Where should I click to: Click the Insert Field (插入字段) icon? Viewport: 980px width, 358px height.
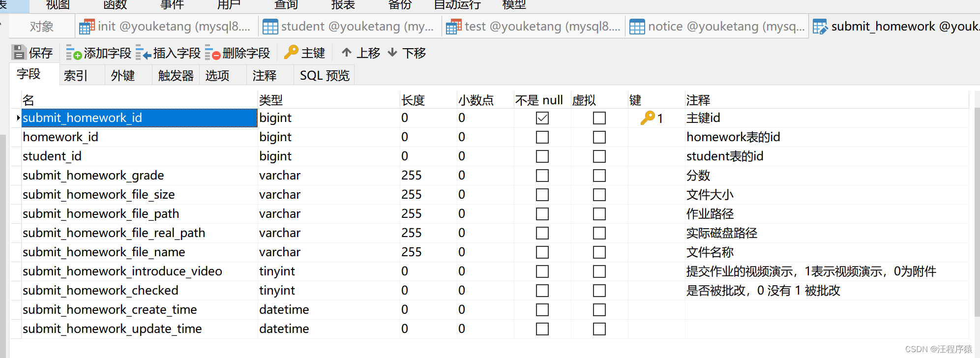(x=143, y=53)
